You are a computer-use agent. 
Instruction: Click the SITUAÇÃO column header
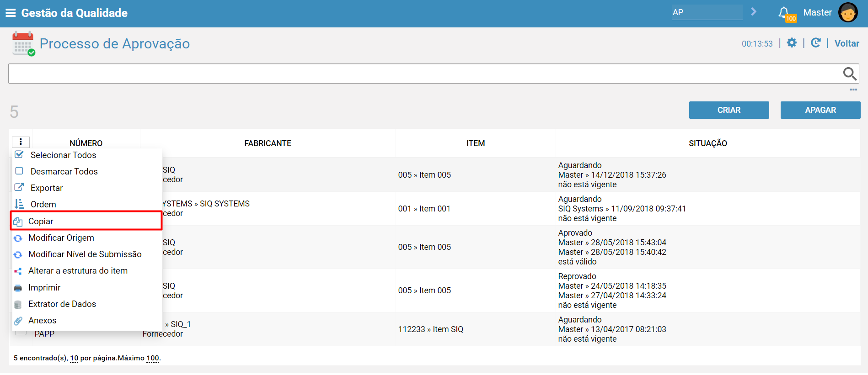point(708,143)
